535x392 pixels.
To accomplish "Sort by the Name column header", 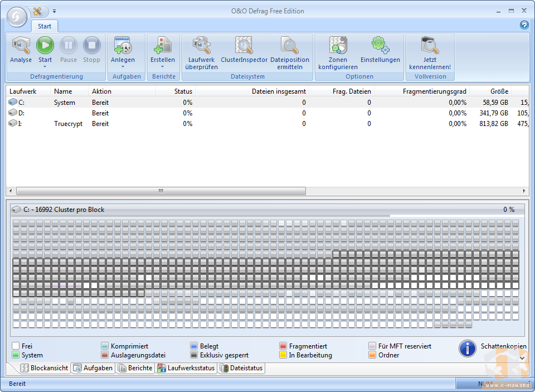I will click(70, 91).
